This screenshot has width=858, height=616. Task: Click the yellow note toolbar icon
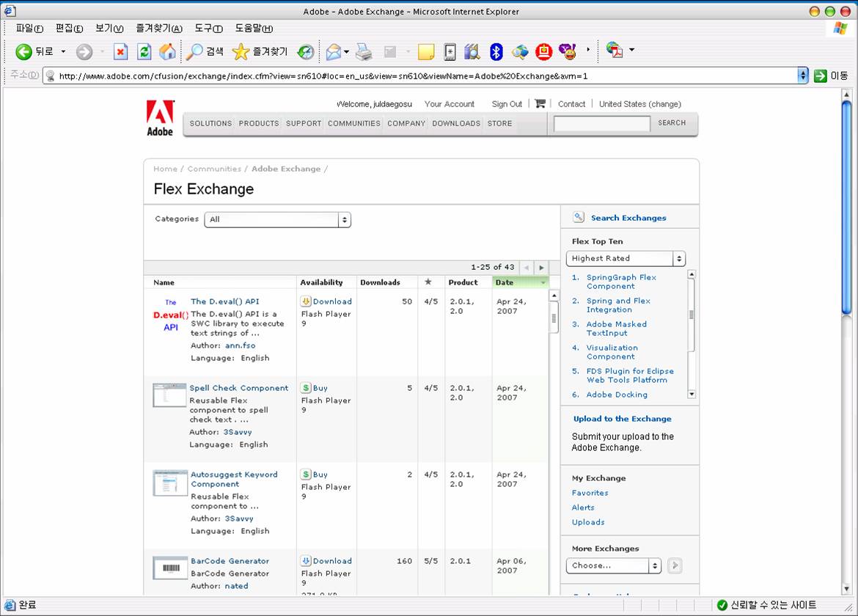coord(426,51)
